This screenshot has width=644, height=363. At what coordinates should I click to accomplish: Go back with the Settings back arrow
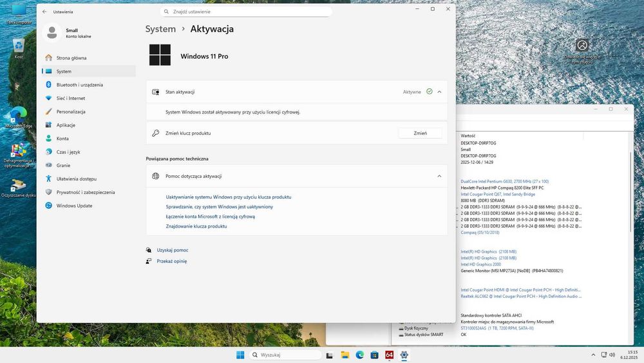coord(44,12)
